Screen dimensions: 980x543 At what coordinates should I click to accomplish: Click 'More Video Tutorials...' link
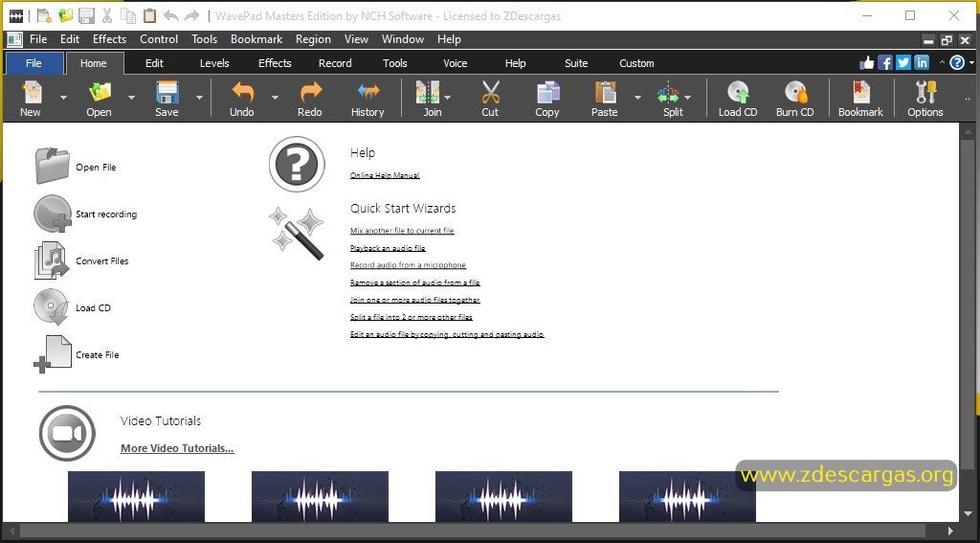coord(177,448)
